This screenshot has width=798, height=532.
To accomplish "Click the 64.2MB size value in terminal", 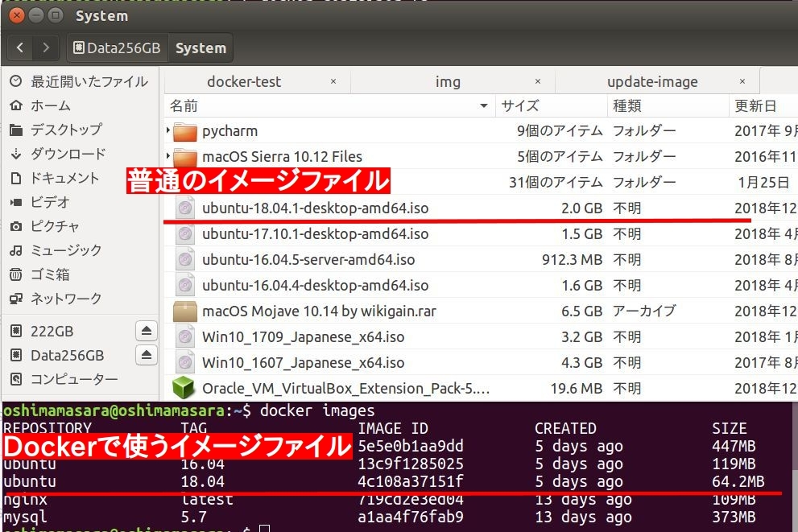I will tap(738, 481).
